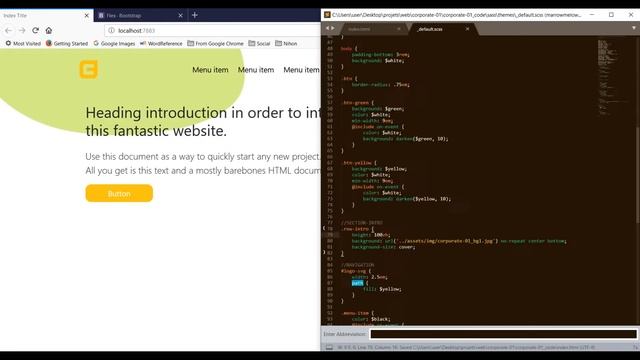
Task: Maximize the Sublime Text window
Action: click(611, 15)
